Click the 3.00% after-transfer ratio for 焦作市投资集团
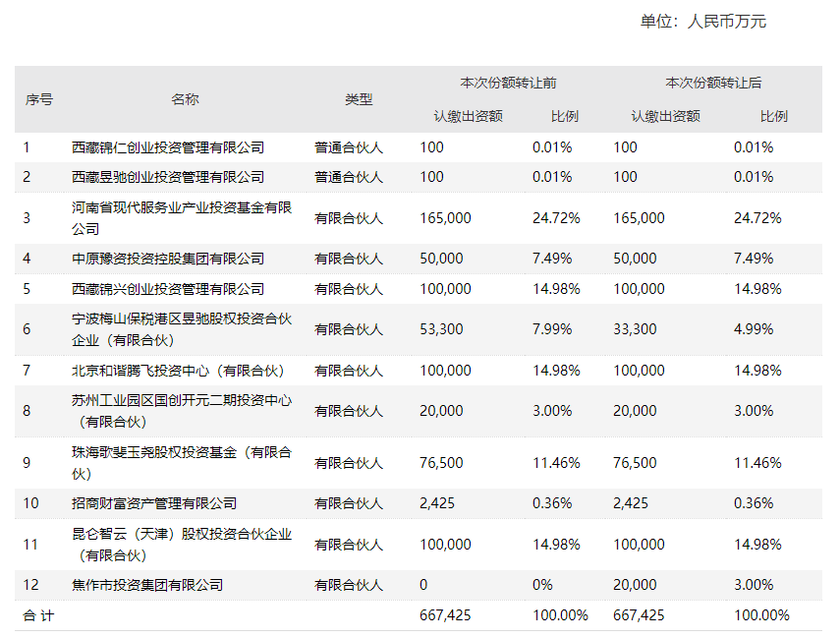 click(754, 585)
